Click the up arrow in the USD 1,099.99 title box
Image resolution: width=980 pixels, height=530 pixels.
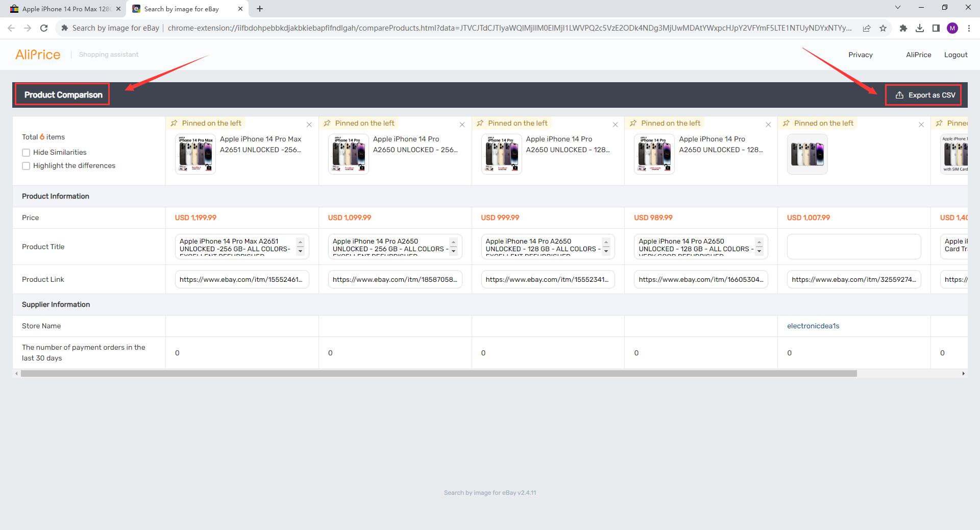(453, 243)
